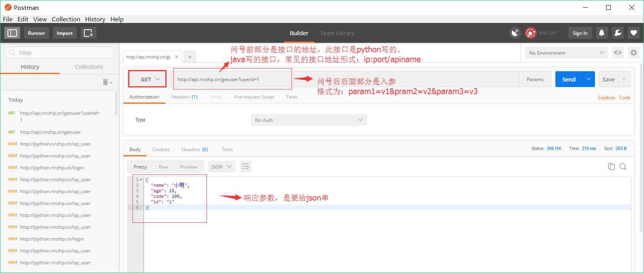Open history GET getuser?userid=1 request

pos(59,116)
